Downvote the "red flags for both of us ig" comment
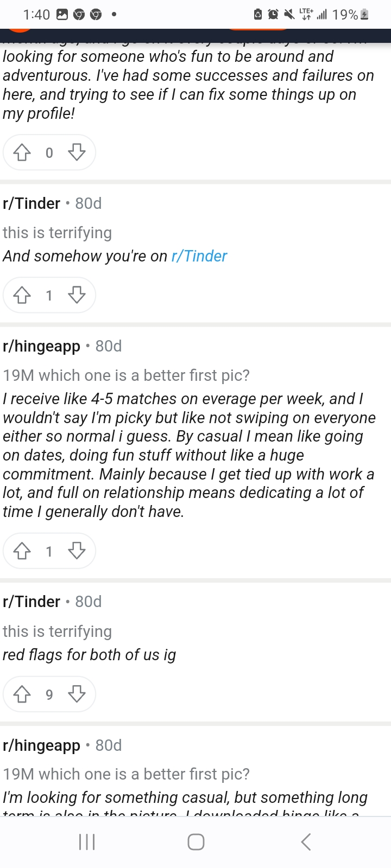The width and height of the screenshot is (391, 868). (x=77, y=694)
